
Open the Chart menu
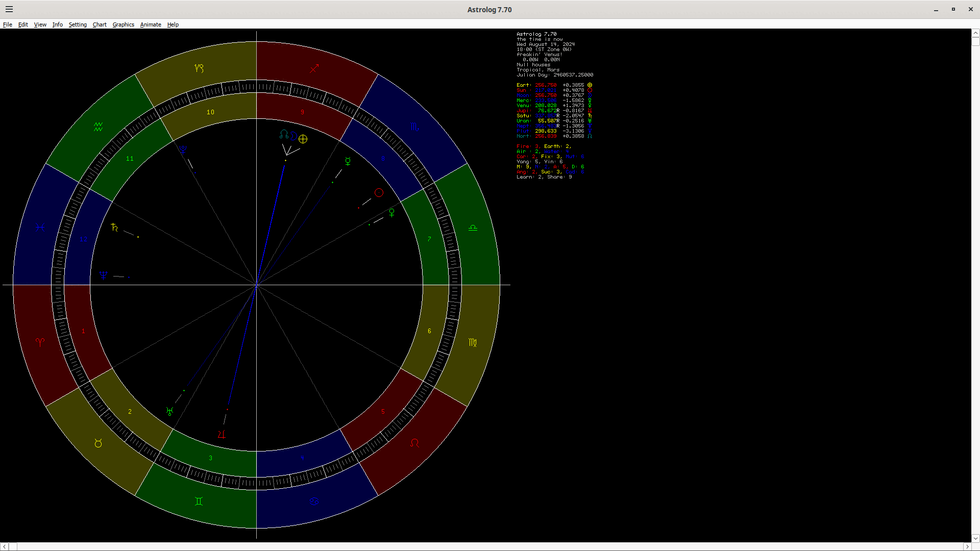pos(100,24)
